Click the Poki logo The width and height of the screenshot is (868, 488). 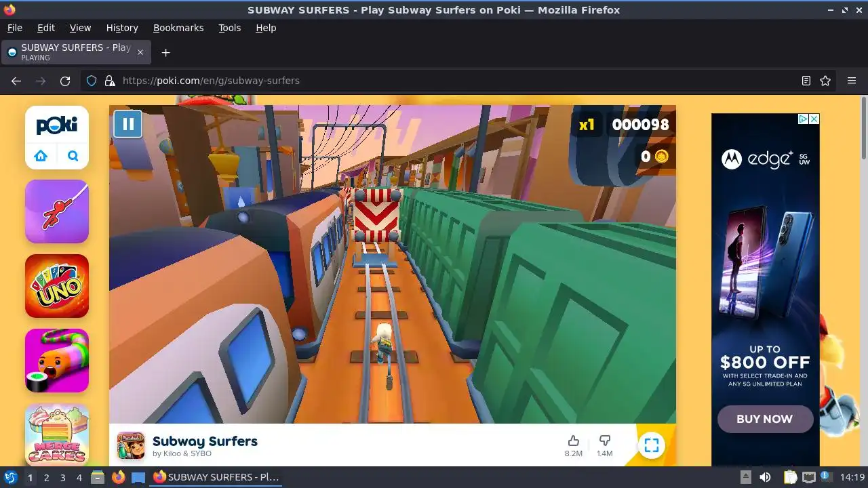[x=57, y=125]
